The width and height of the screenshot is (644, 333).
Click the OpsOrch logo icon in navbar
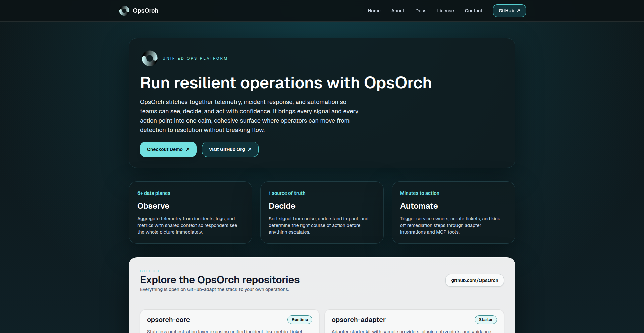[124, 11]
